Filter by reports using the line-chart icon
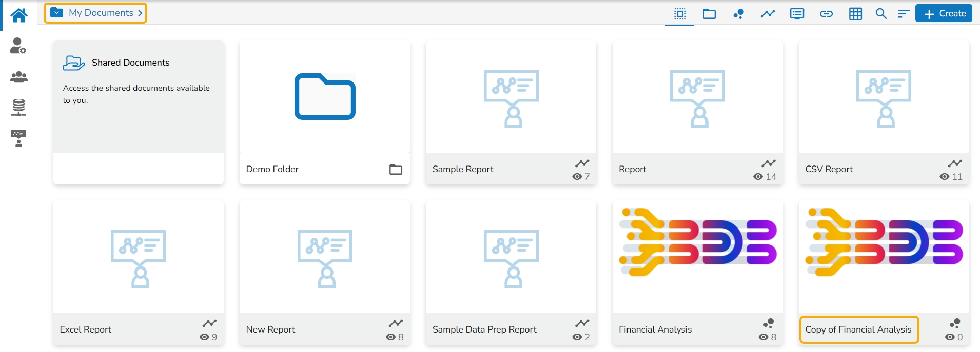The height and width of the screenshot is (352, 980). pos(768,14)
